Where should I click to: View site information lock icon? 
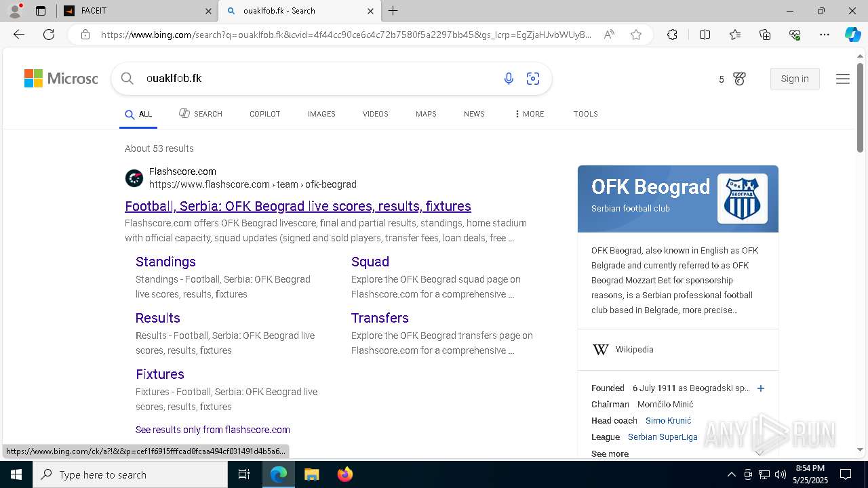(85, 35)
